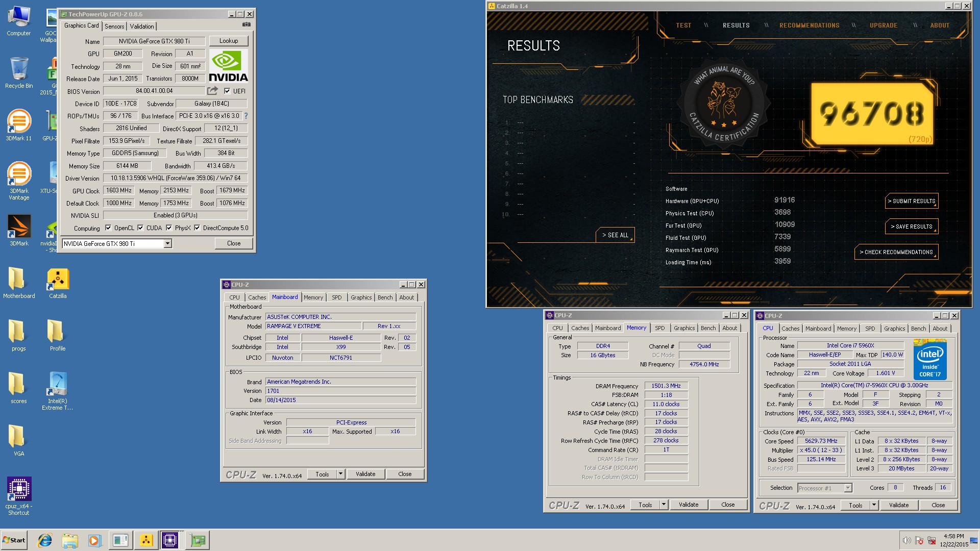
Task: Switch to Validation tab in GPU-Z
Action: (142, 27)
